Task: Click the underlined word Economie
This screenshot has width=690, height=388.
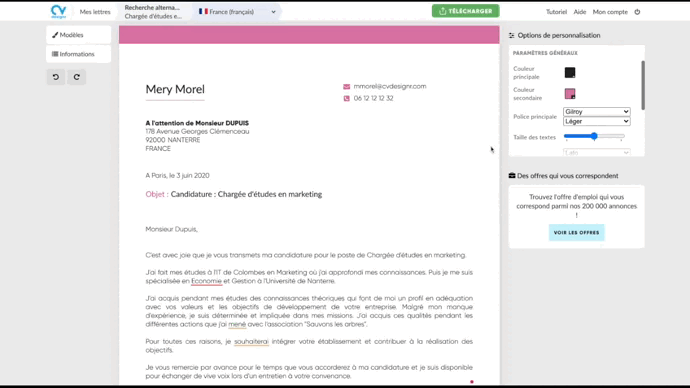Action: pos(206,281)
